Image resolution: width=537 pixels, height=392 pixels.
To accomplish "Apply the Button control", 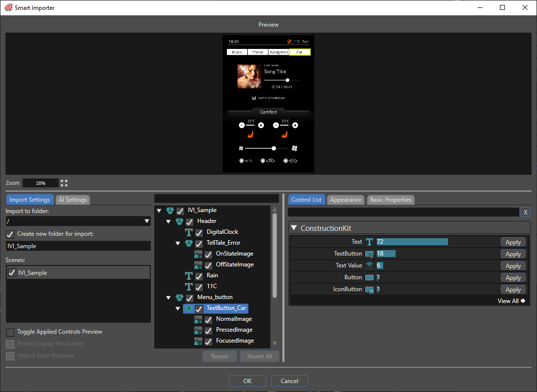I will pos(513,278).
